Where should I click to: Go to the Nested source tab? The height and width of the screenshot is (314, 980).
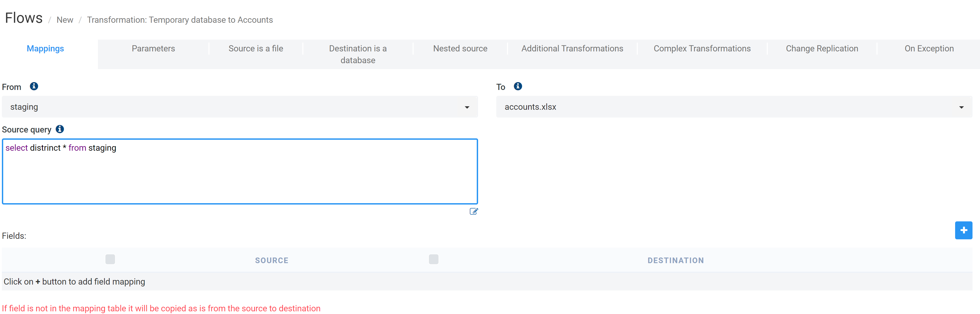pyautogui.click(x=460, y=49)
